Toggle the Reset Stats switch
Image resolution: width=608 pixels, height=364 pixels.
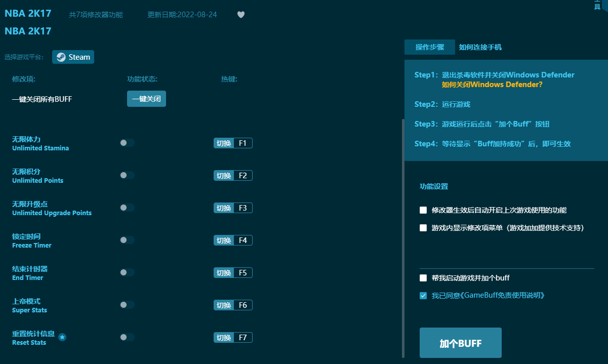point(127,337)
